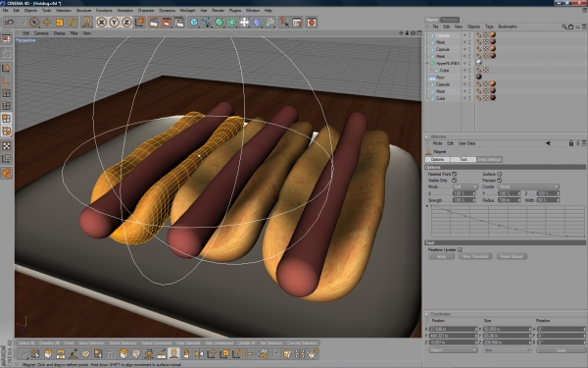
Task: Collapse the HyperNURBS tree node
Action: coord(427,63)
